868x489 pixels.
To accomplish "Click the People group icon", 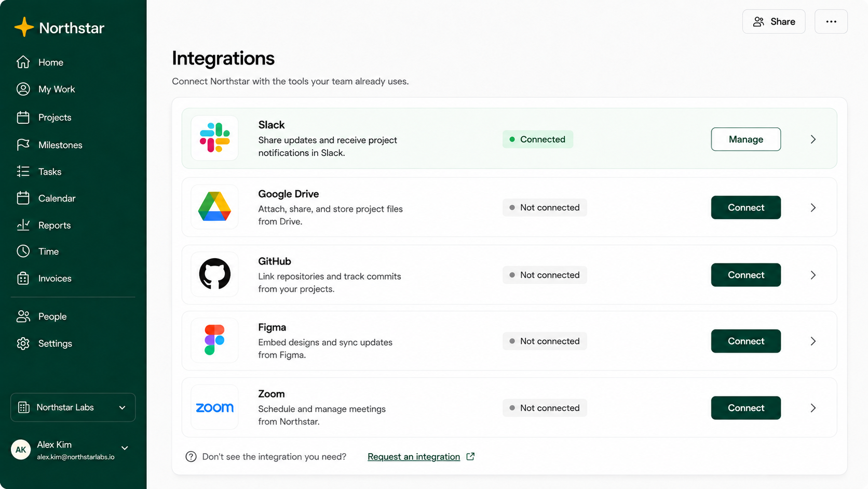I will tap(23, 316).
